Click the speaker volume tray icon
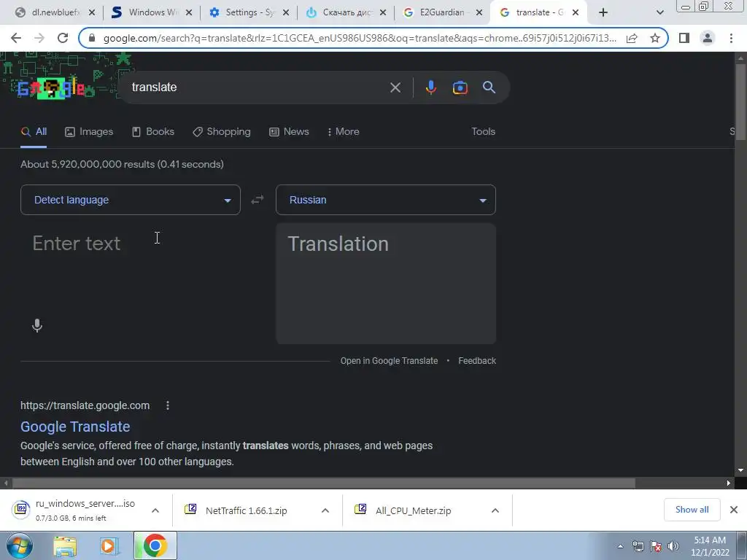The width and height of the screenshot is (747, 560). (673, 546)
